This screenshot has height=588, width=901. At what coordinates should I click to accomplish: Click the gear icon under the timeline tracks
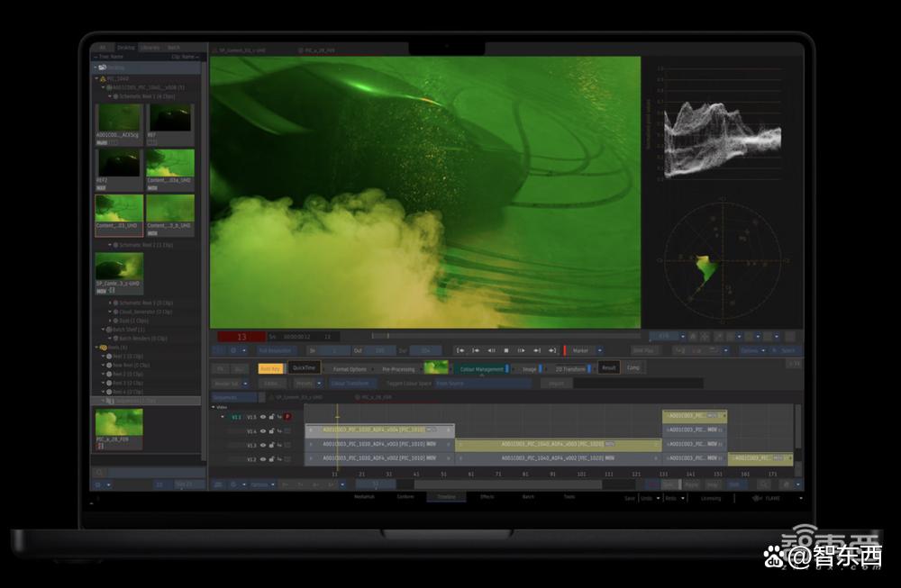click(233, 484)
